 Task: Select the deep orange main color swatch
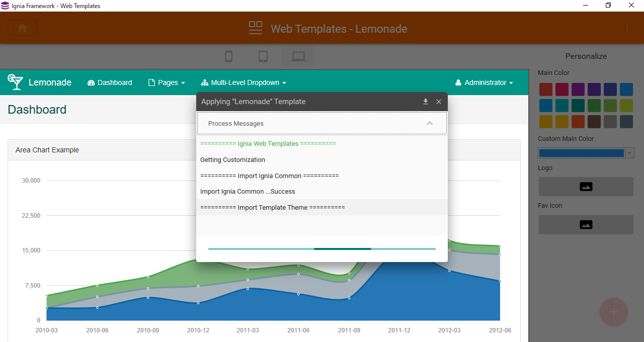point(578,122)
